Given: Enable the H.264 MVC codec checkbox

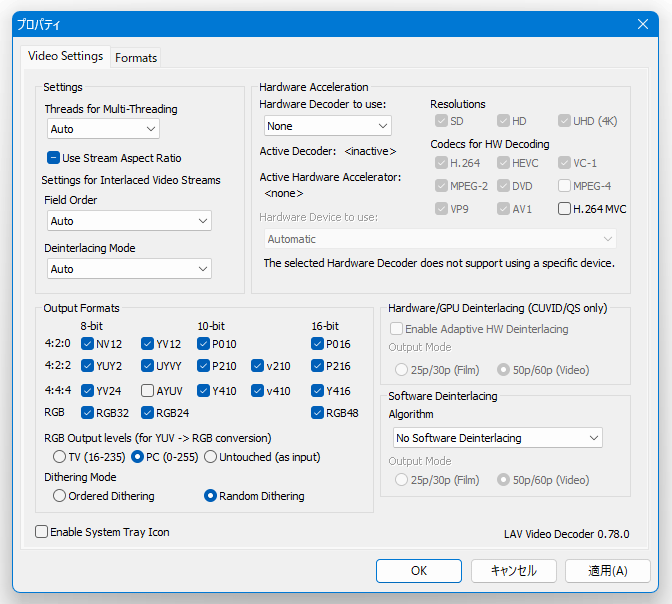Looking at the screenshot, I should 565,209.
